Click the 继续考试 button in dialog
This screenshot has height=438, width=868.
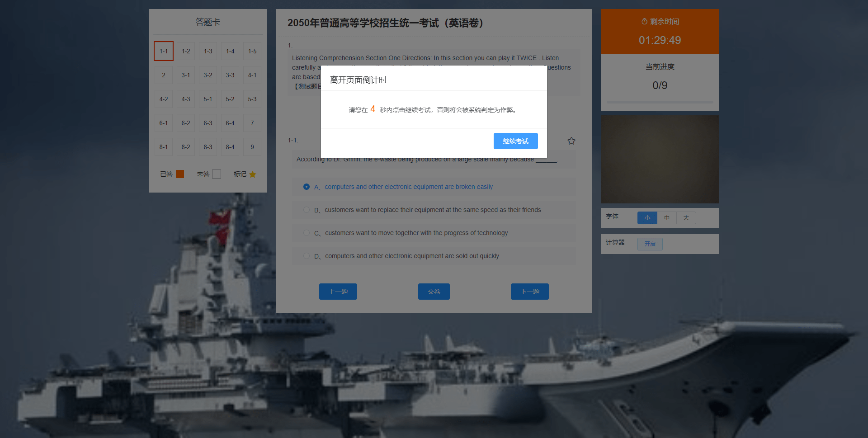point(515,141)
